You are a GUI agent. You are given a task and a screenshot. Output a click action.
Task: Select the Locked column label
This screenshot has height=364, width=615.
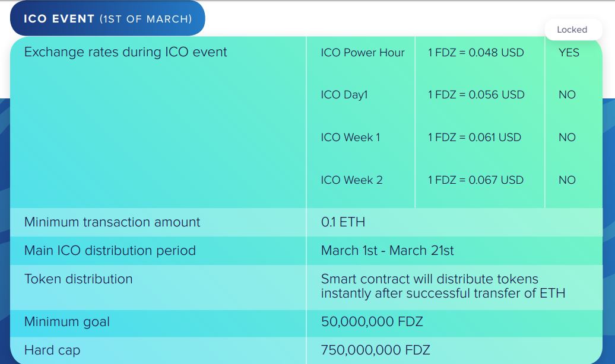[572, 30]
